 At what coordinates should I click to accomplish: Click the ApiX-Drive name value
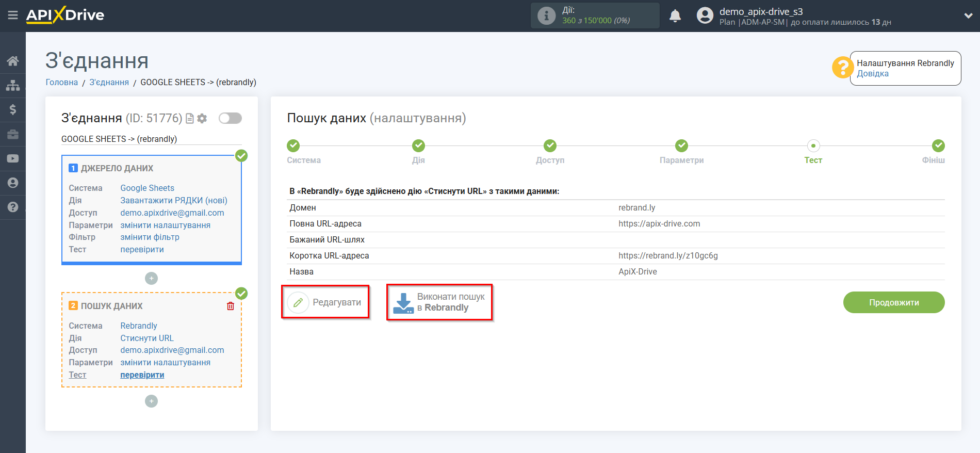(x=638, y=271)
